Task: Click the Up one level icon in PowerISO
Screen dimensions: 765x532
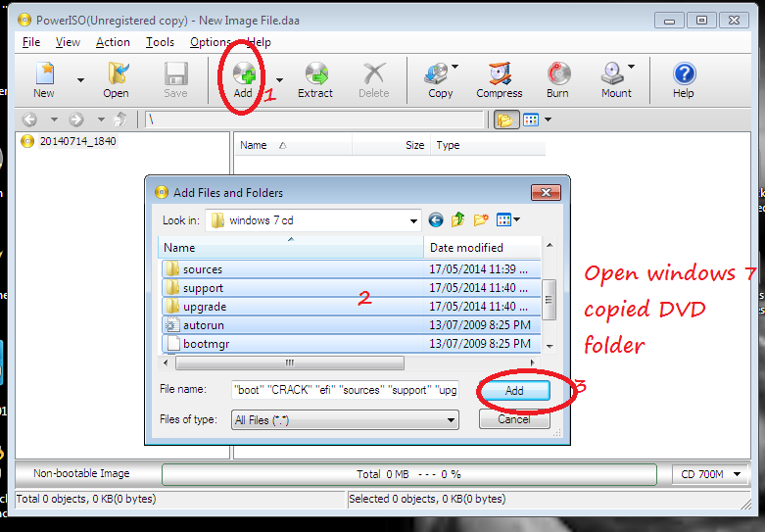Action: tap(120, 120)
